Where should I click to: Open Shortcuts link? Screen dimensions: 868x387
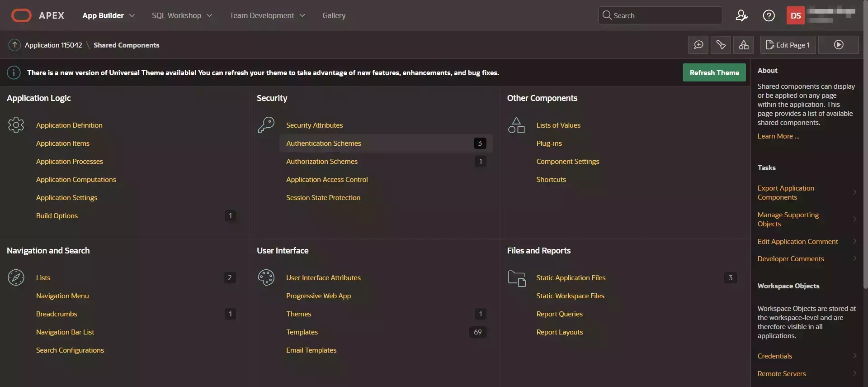pyautogui.click(x=551, y=179)
